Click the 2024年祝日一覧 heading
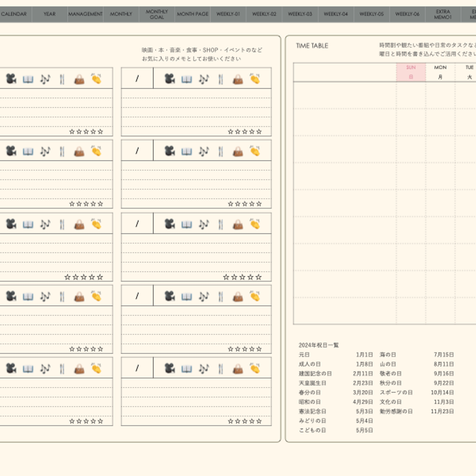This screenshot has width=476, height=476. click(x=319, y=345)
